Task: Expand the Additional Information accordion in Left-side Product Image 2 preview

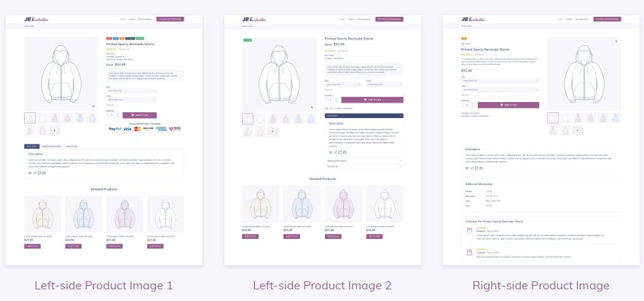Action: coord(364,161)
